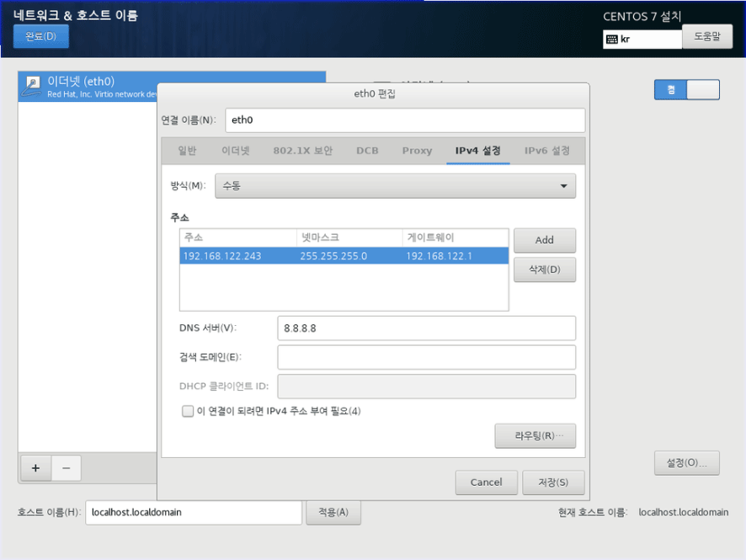Switch to the 일반 tab
746x560 pixels.
tap(187, 151)
